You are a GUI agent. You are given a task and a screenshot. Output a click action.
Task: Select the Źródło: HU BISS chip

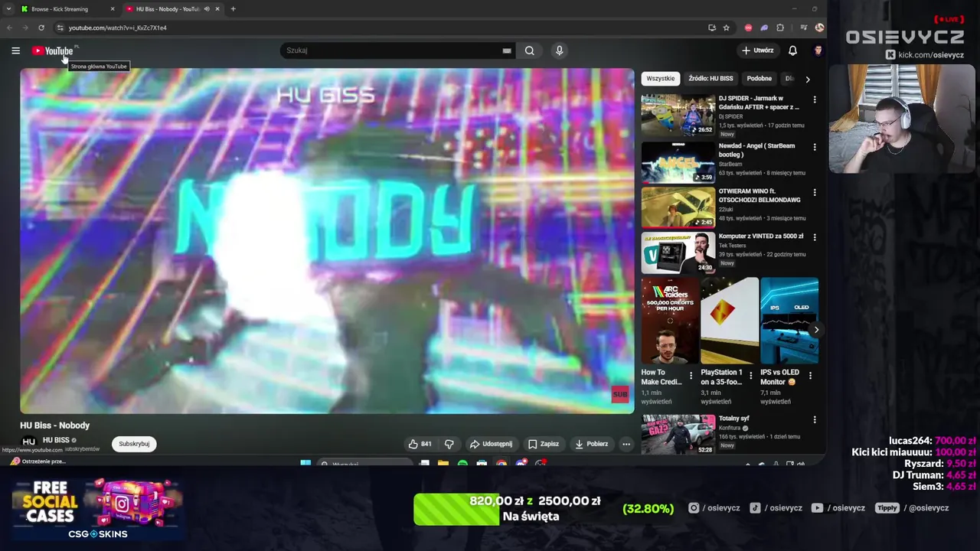tap(710, 78)
